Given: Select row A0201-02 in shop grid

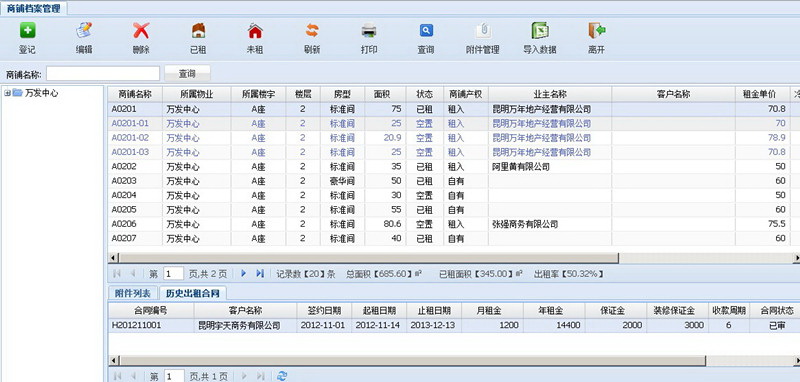Looking at the screenshot, I should (454, 138).
